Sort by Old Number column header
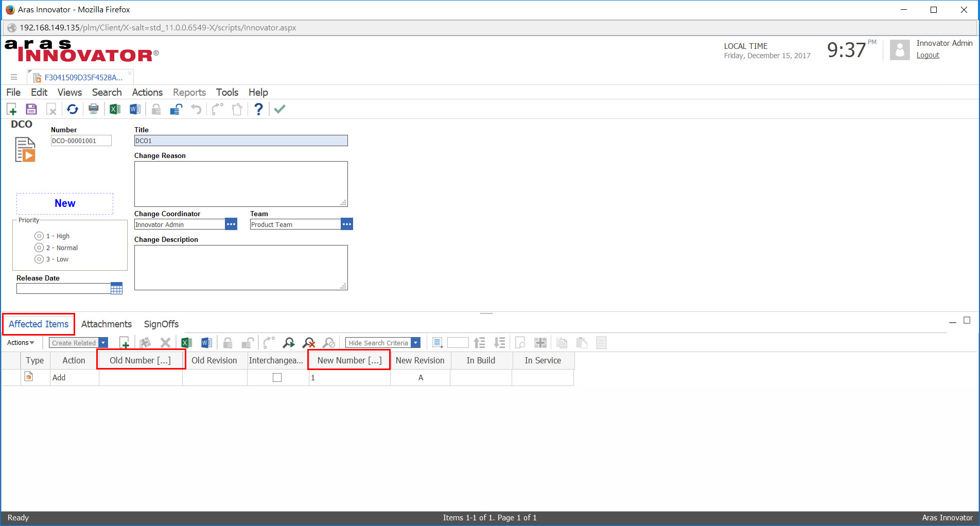The image size is (980, 526). 141,361
